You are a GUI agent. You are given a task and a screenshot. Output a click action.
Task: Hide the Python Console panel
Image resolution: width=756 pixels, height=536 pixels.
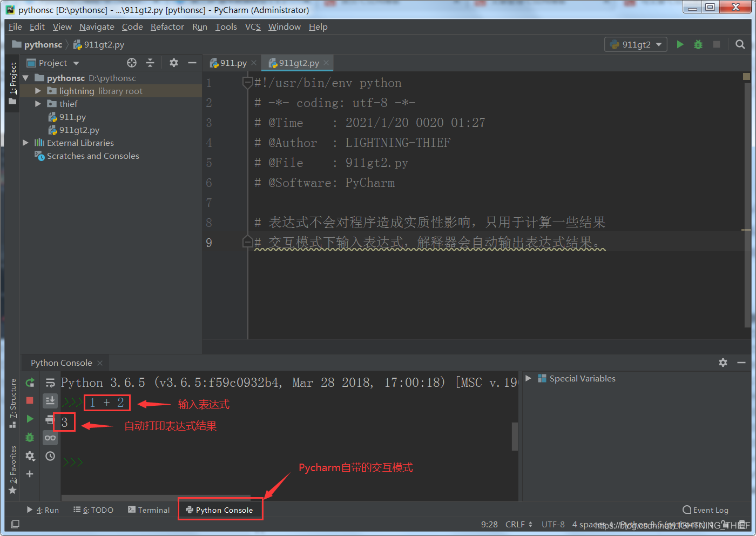[741, 363]
